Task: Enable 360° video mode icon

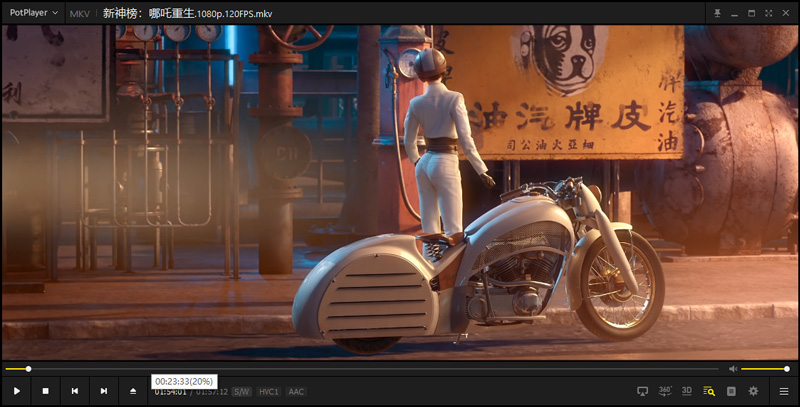Action: pyautogui.click(x=665, y=391)
